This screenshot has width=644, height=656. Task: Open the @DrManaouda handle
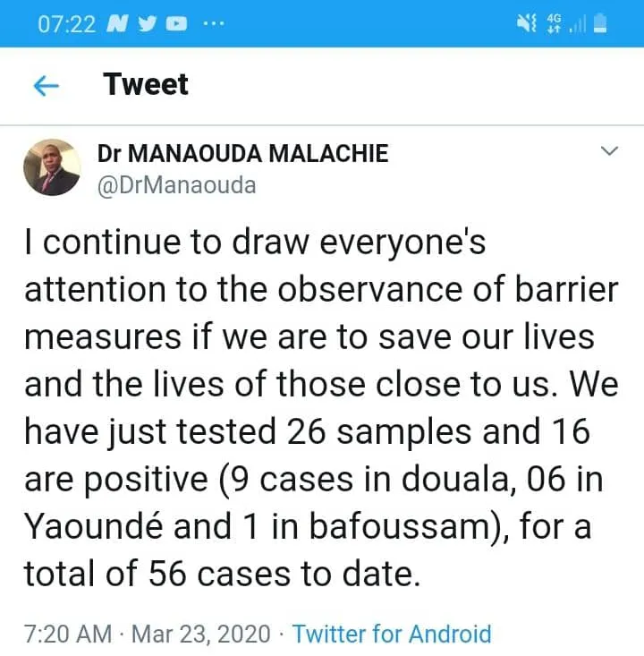(176, 185)
